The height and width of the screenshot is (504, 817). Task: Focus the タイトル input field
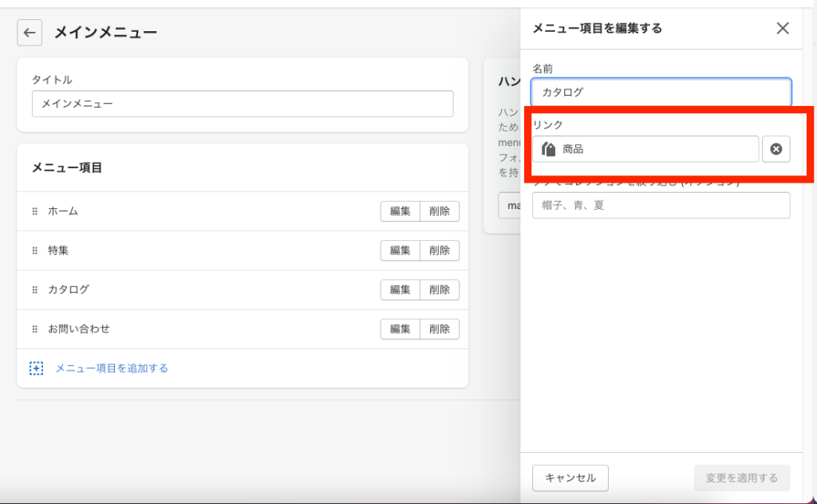243,104
